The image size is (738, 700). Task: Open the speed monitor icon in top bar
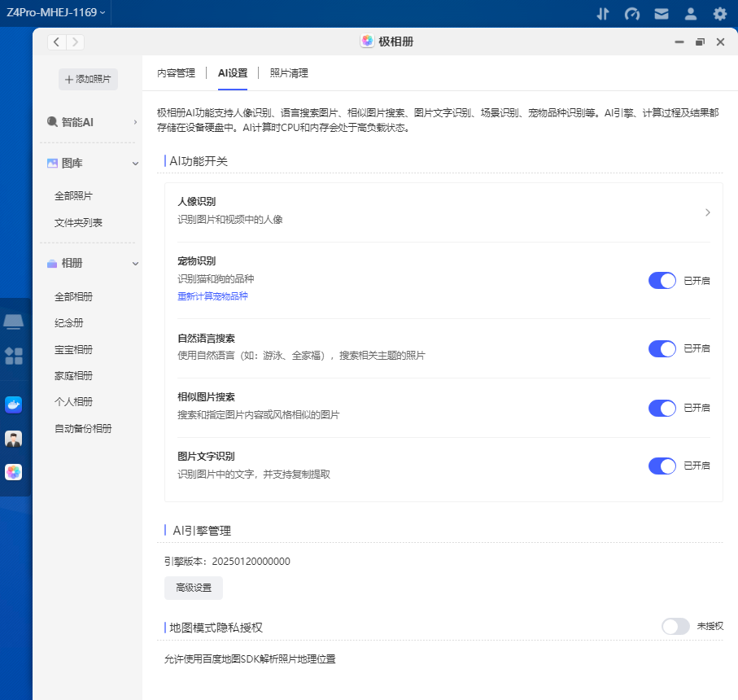(x=632, y=14)
